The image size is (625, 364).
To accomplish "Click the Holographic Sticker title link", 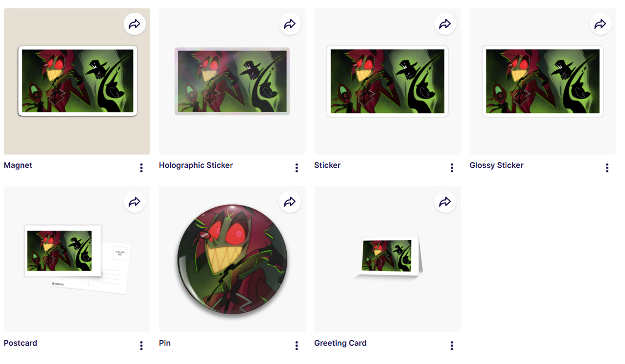I will pyautogui.click(x=196, y=165).
